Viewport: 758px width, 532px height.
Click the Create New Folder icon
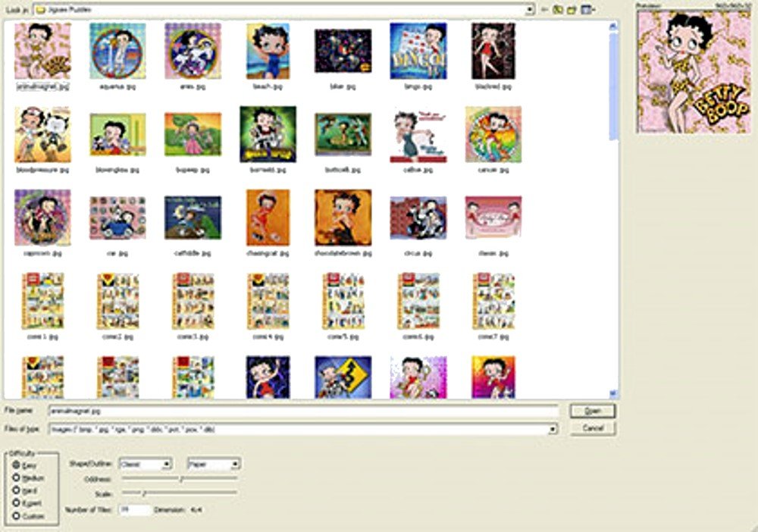click(571, 10)
